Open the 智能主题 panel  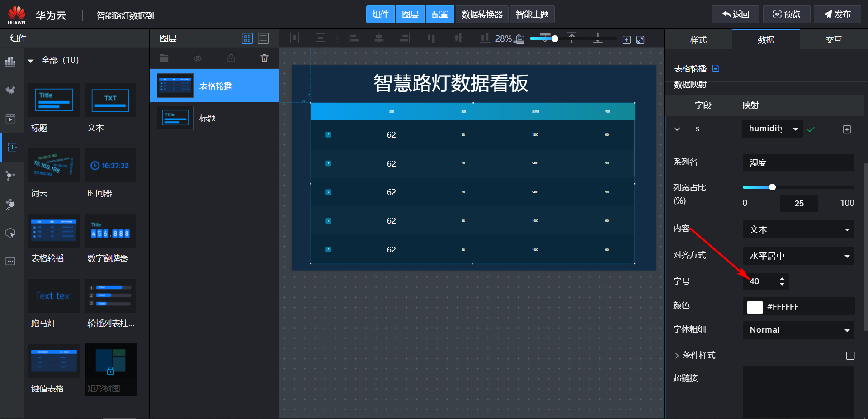[532, 14]
